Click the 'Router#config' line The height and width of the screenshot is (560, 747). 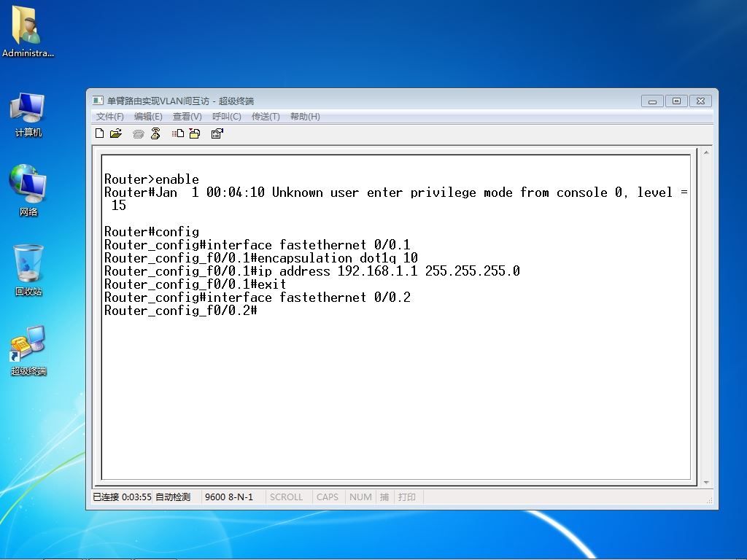[x=152, y=232]
